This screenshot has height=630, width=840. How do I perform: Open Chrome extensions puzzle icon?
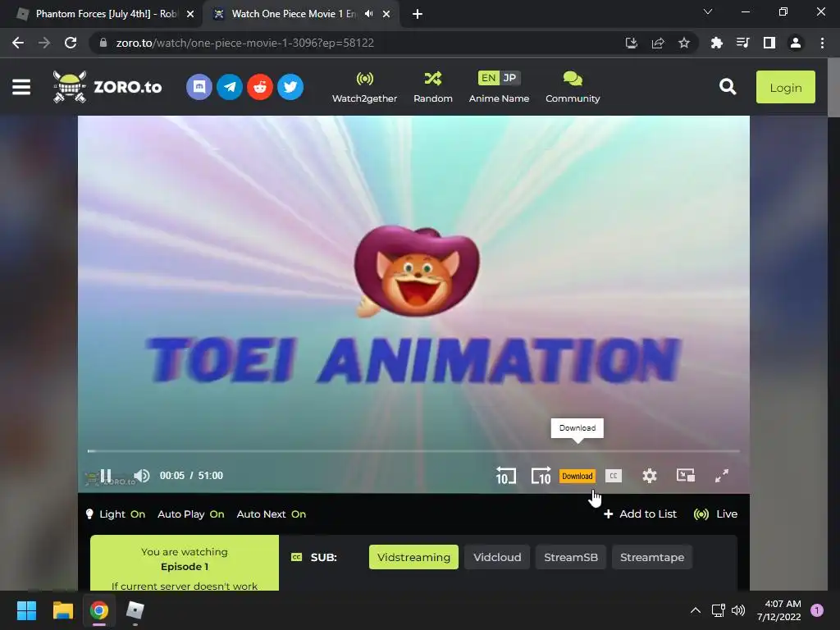[716, 43]
